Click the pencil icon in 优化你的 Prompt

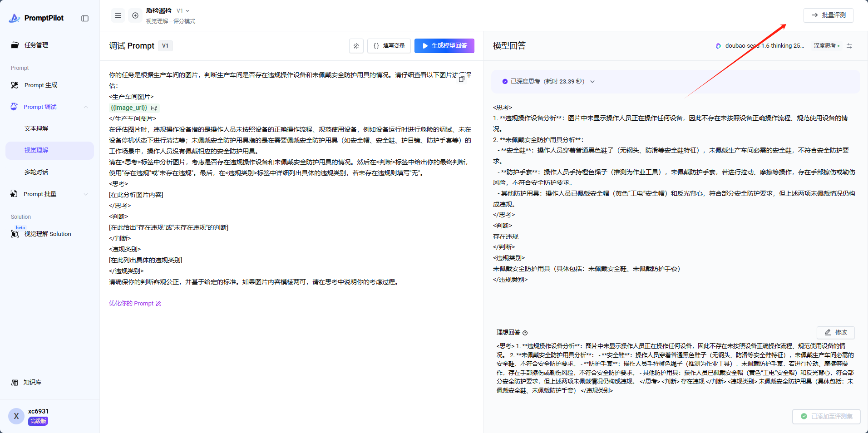(x=158, y=304)
